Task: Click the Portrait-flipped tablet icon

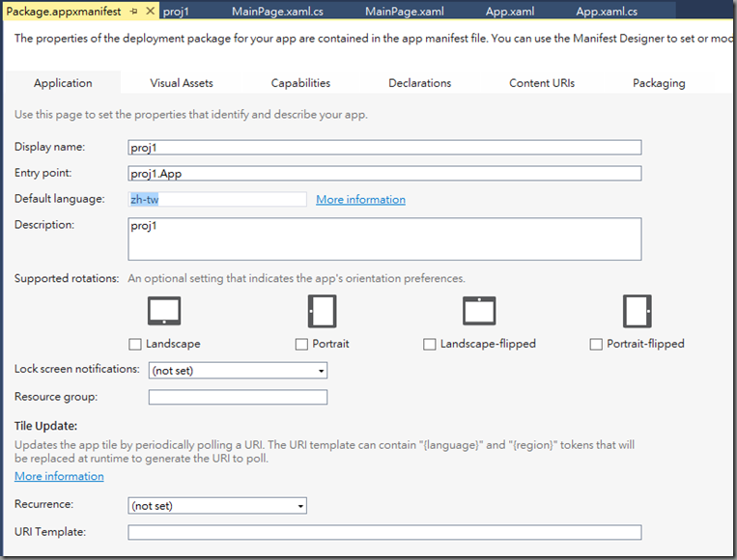Action: 637,311
